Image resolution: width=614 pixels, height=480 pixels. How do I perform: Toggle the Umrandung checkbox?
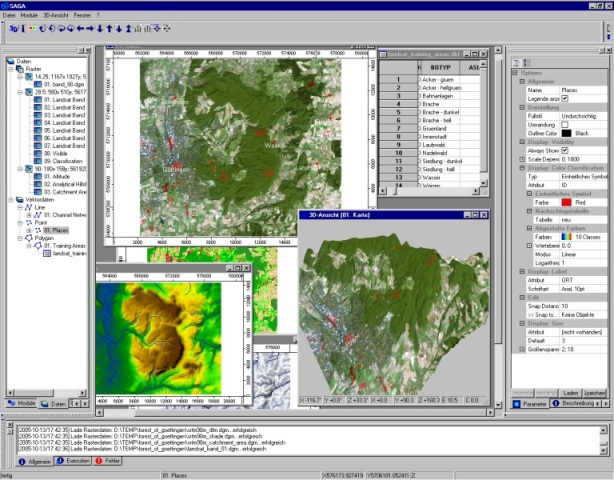tap(565, 125)
